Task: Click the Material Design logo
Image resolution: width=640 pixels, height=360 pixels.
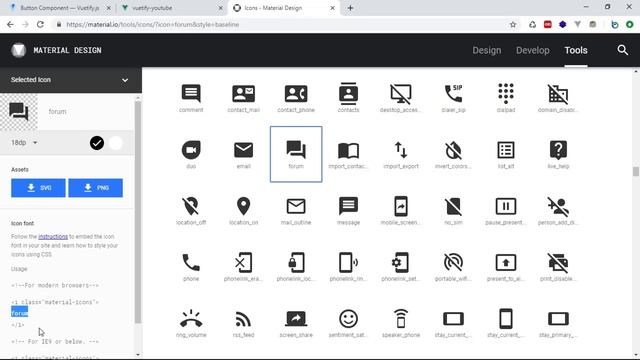Action: (18, 50)
